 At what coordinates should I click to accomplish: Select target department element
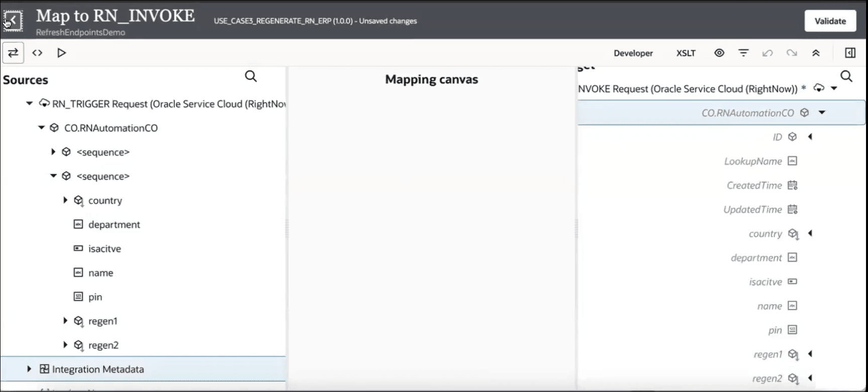coord(756,258)
